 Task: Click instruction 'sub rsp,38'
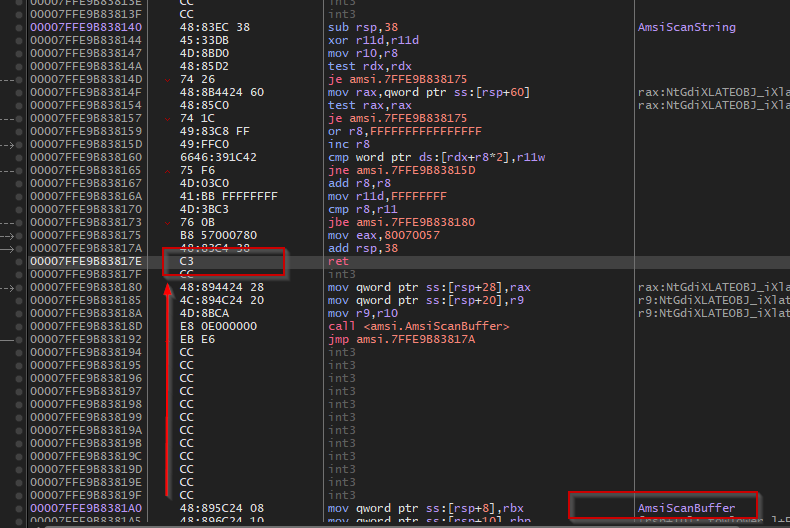tap(363, 27)
